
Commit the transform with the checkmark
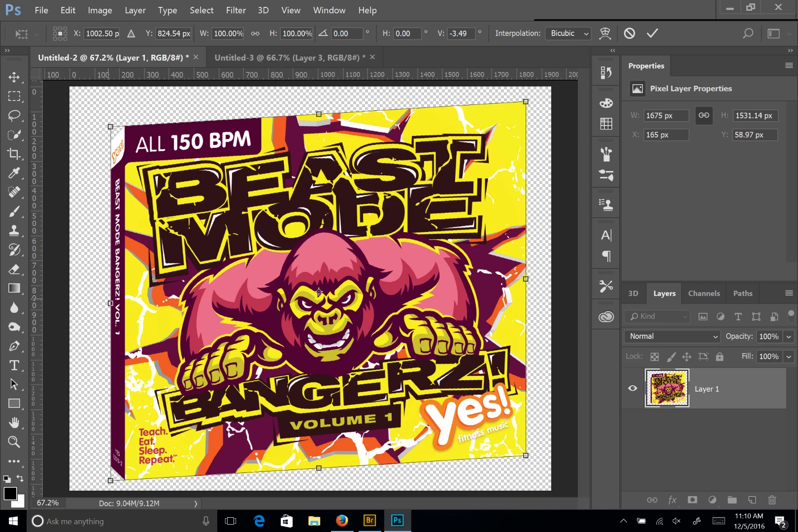652,33
